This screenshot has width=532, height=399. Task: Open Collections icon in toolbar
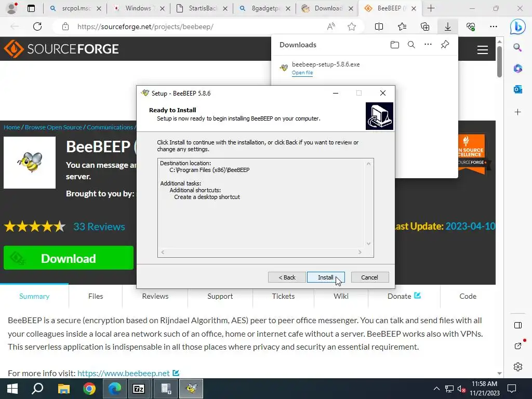click(425, 26)
